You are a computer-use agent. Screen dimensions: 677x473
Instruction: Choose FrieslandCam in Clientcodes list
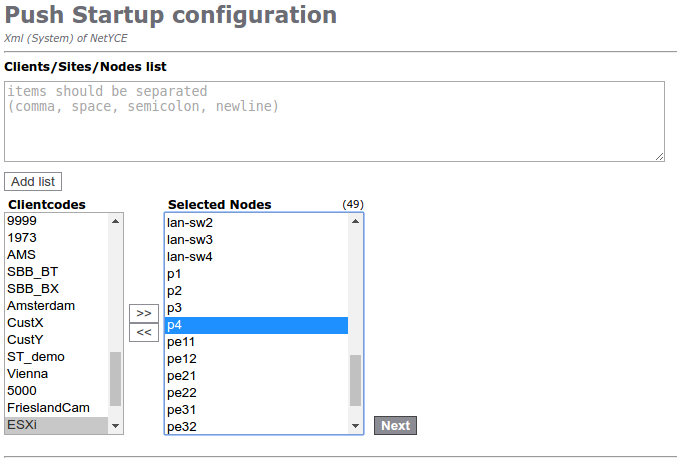tap(56, 408)
